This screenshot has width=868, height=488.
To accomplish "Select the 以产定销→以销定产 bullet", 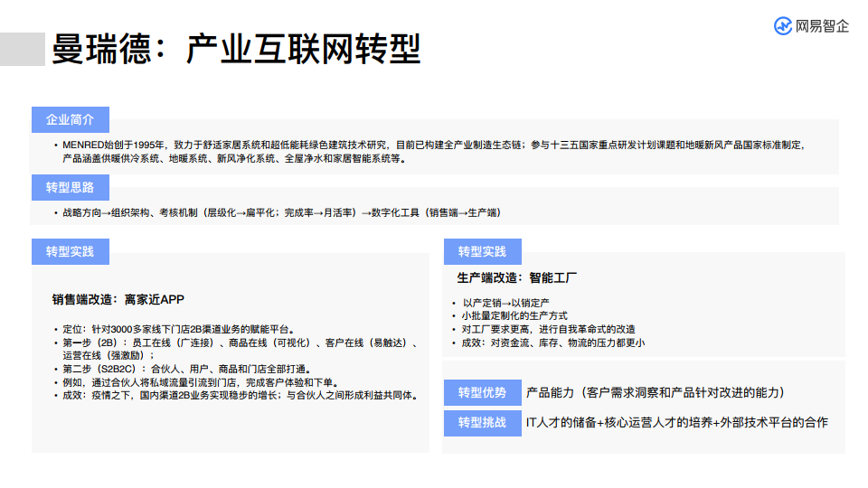I will [x=506, y=304].
